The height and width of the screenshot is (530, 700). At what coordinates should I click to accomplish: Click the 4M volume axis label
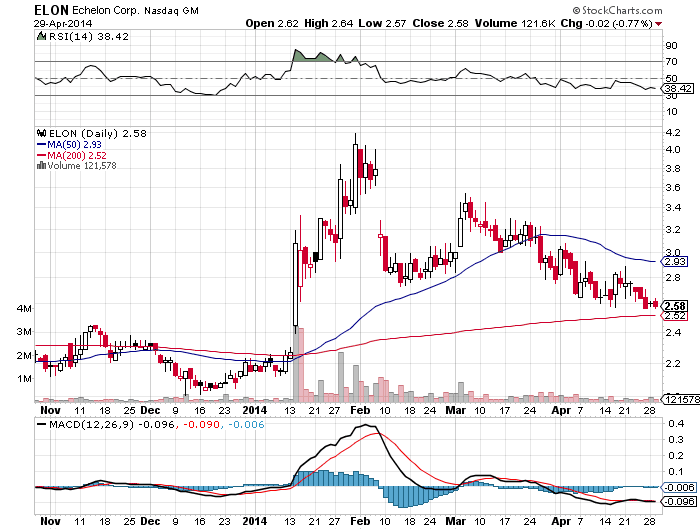point(25,309)
